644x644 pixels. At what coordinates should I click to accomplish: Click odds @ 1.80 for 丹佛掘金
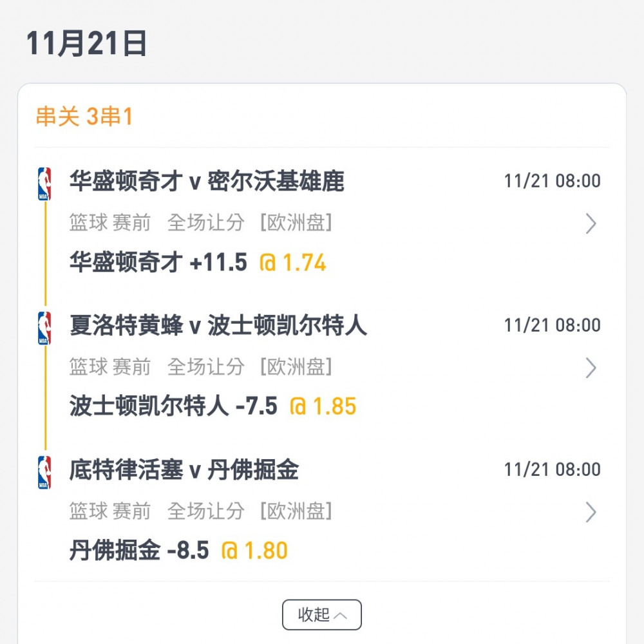click(x=254, y=551)
